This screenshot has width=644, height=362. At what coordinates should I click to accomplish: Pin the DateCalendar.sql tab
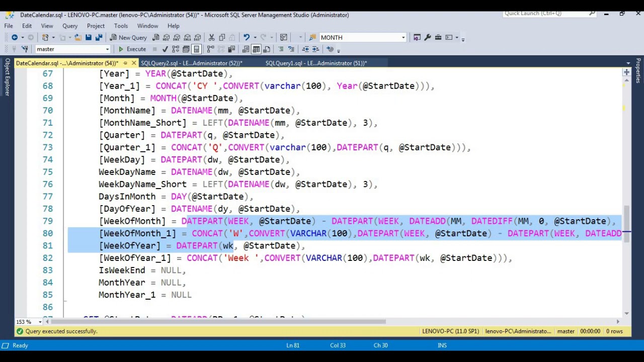tap(125, 63)
